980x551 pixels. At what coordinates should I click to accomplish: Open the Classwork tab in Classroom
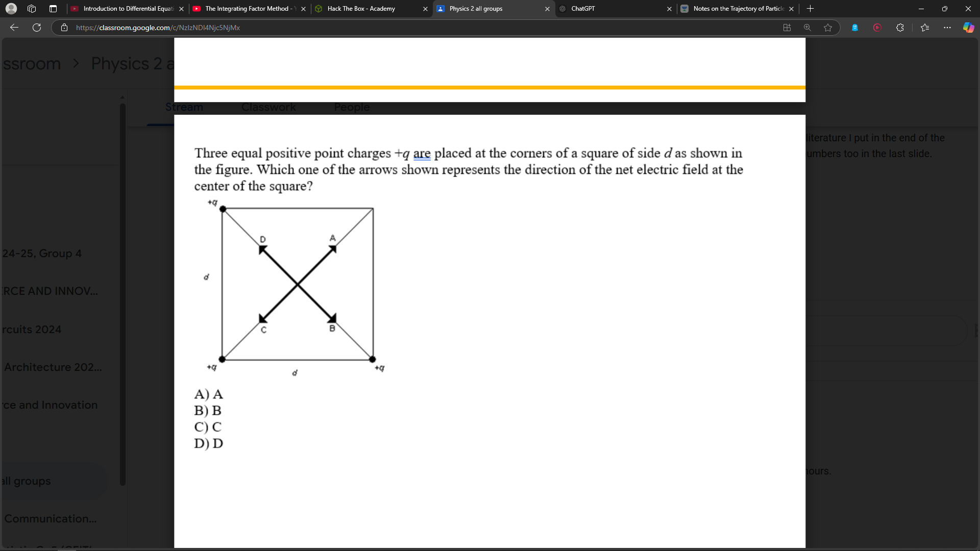[x=268, y=107]
